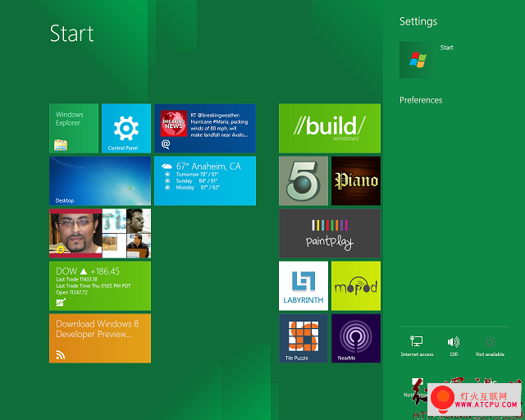Screen dimensions: 525x420
Task: Click the Start icon in Settings pane
Action: point(418,60)
